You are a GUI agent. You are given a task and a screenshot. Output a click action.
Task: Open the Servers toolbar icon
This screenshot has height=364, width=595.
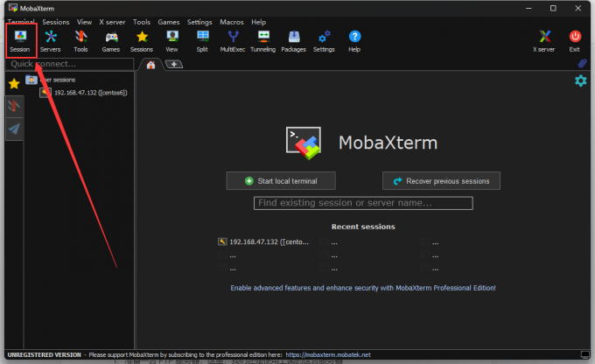click(51, 41)
